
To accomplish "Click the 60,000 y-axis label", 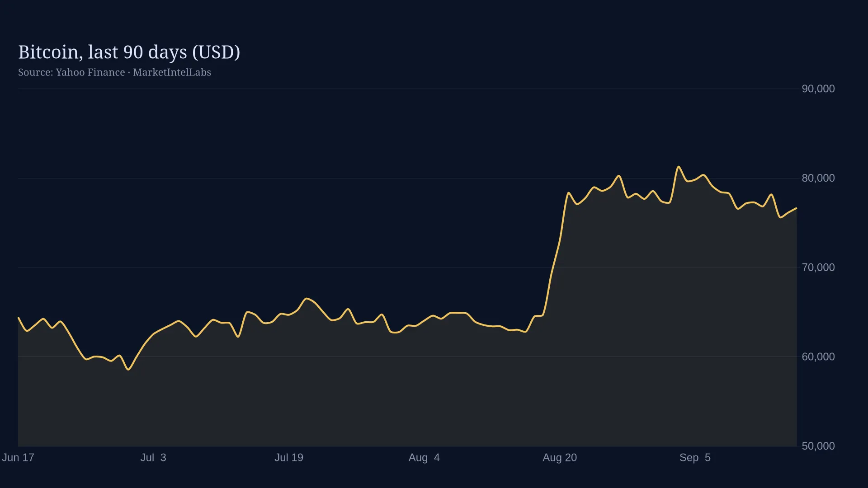I will pos(818,357).
